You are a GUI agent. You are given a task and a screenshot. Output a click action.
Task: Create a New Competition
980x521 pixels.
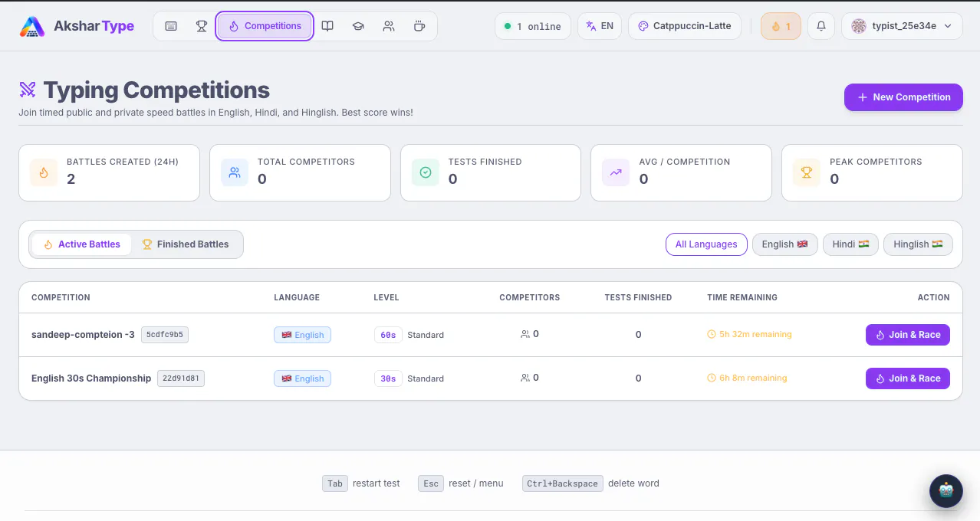pos(903,97)
